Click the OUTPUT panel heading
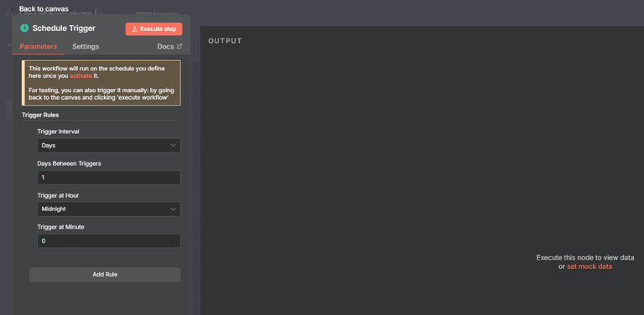The width and height of the screenshot is (644, 315). pos(225,41)
